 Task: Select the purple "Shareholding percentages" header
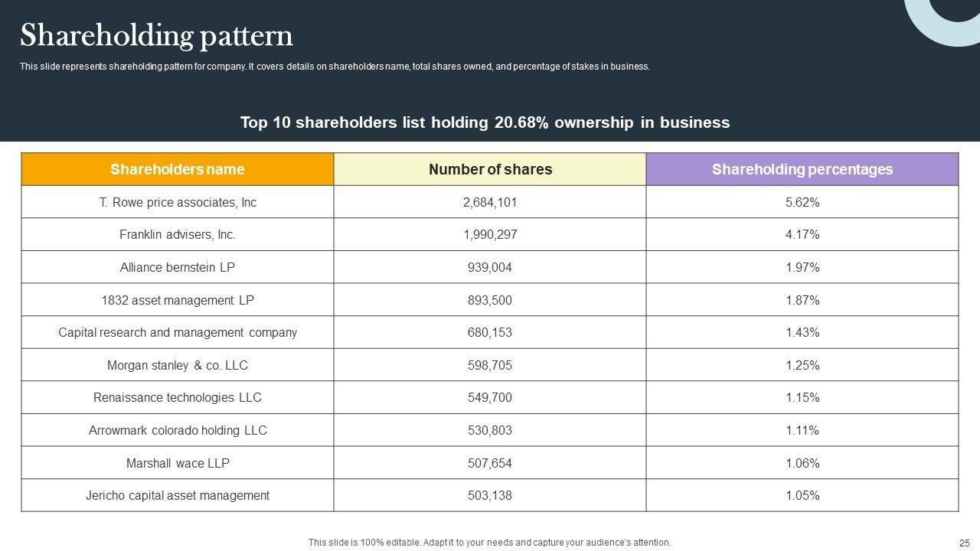[x=802, y=169]
